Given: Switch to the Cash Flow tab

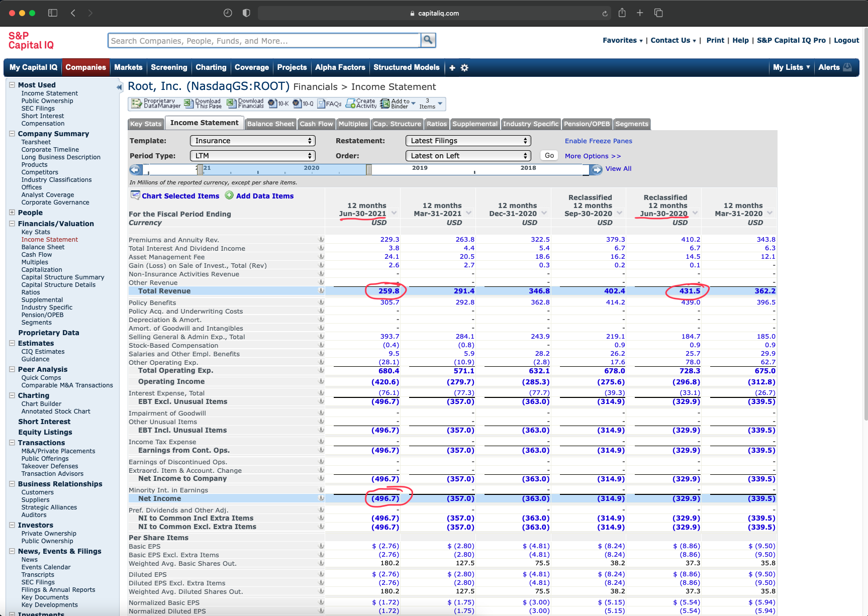Looking at the screenshot, I should (316, 124).
